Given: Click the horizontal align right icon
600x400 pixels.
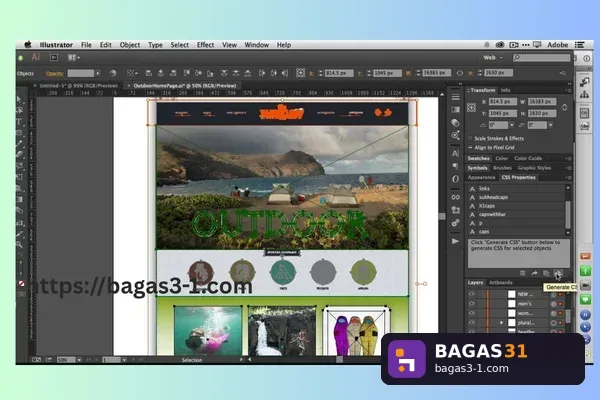Looking at the screenshot, I should (173, 73).
